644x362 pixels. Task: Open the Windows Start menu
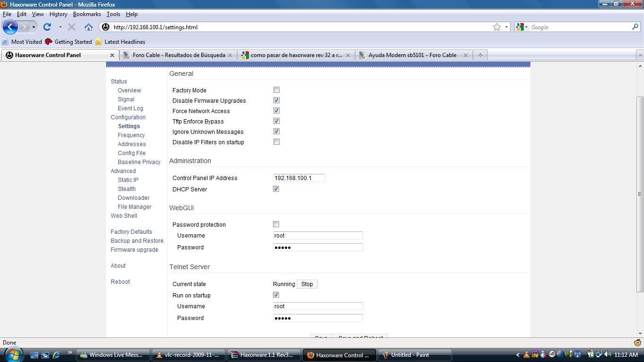coord(13,354)
